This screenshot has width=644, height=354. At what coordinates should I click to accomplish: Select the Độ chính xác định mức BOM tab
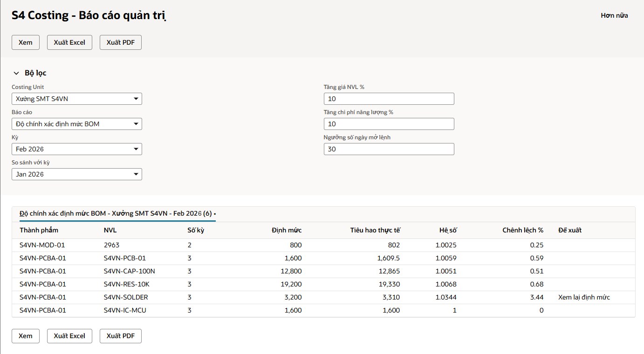(117, 213)
